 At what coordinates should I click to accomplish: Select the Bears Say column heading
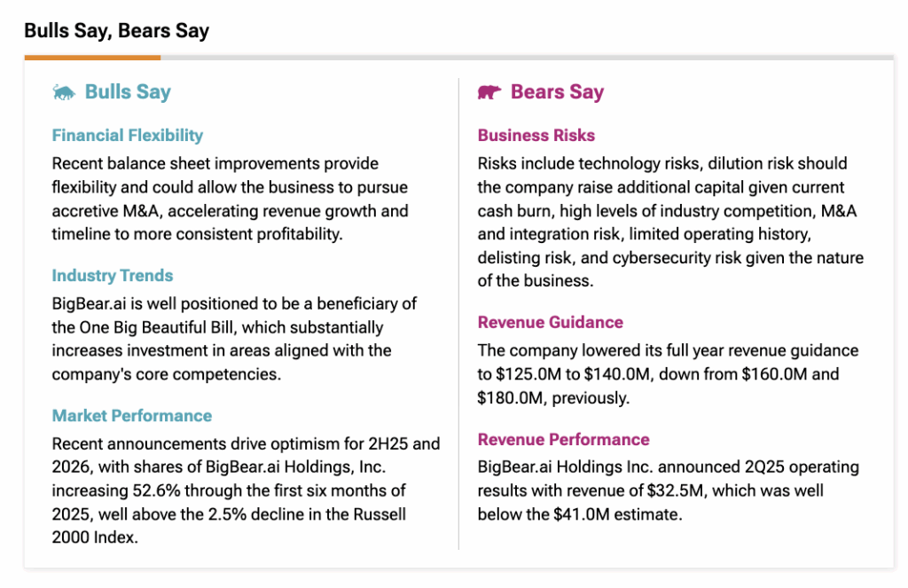pos(557,92)
